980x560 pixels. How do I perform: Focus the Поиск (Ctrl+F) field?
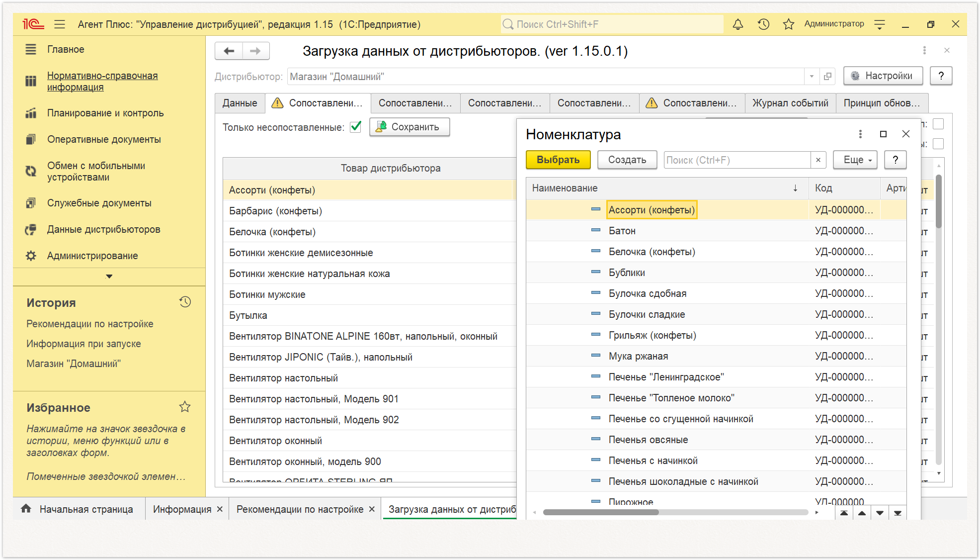pyautogui.click(x=737, y=160)
